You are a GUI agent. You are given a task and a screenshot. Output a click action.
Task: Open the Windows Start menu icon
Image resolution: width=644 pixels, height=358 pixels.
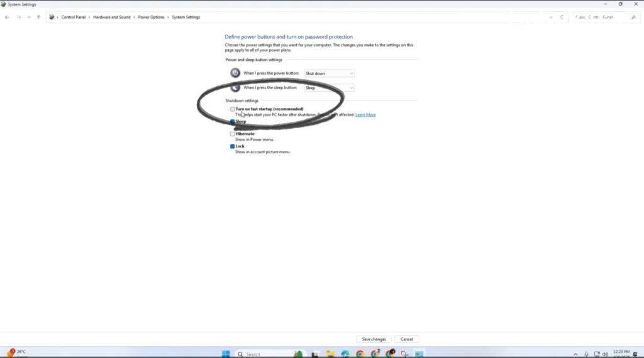pyautogui.click(x=226, y=354)
